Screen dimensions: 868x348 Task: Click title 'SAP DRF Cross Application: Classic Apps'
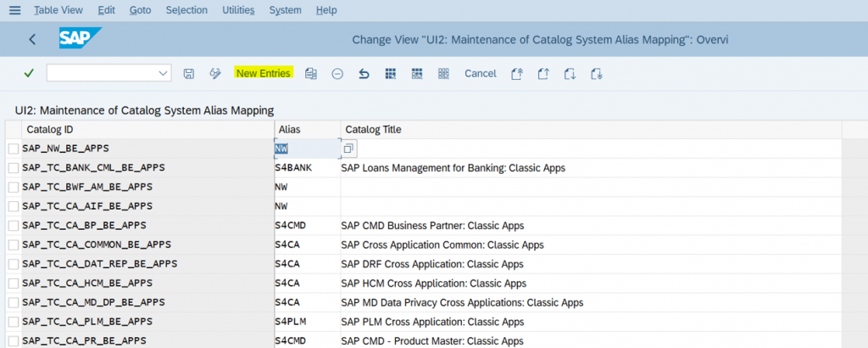432,264
